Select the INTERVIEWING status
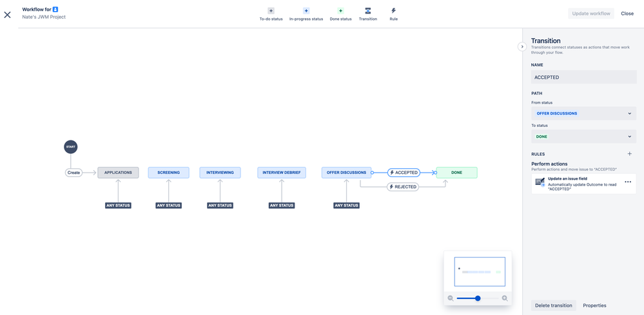This screenshot has height=315, width=644. (220, 173)
